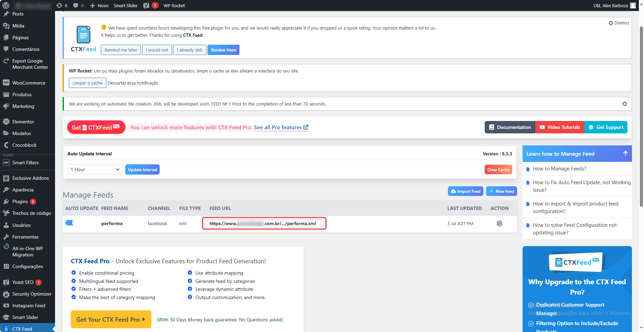Close the automatic file creation notice
This screenshot has width=644, height=332.
tap(625, 104)
